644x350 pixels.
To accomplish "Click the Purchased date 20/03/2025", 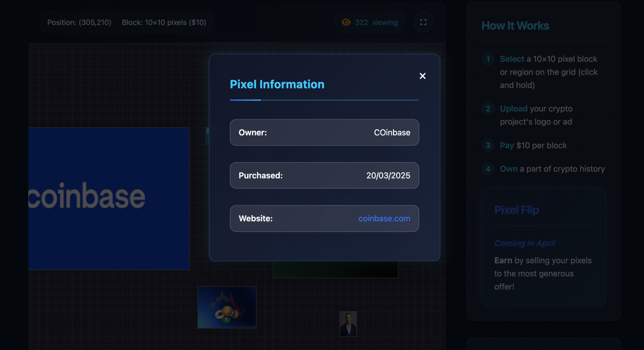I will (388, 176).
